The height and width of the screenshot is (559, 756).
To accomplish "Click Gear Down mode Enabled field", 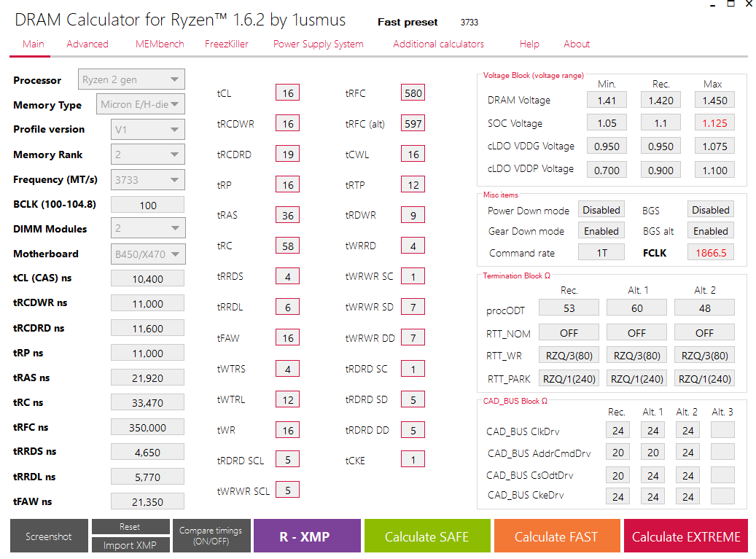I will [x=601, y=231].
